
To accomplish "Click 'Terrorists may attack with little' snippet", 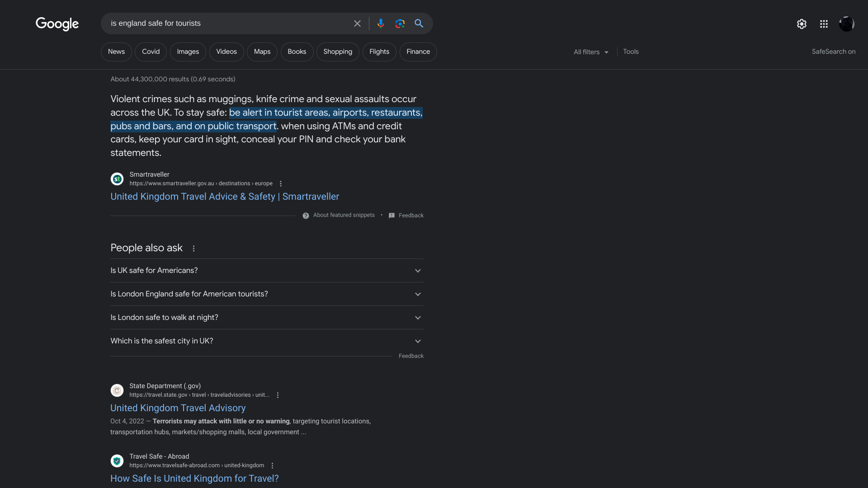I will [221, 421].
